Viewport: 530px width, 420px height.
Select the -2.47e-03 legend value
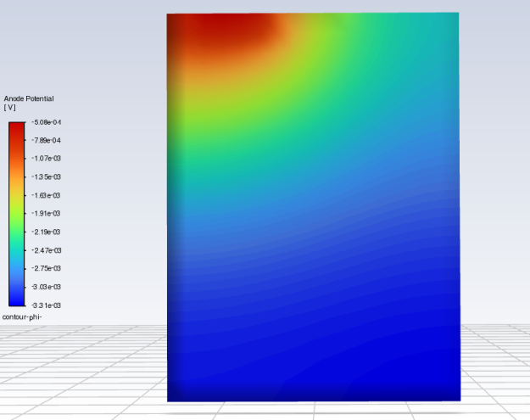[47, 250]
